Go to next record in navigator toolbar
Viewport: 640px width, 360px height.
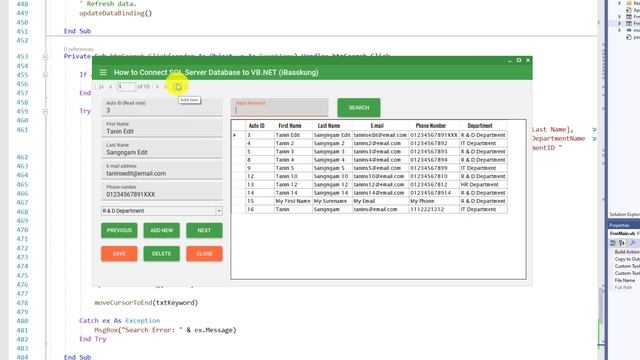click(157, 87)
